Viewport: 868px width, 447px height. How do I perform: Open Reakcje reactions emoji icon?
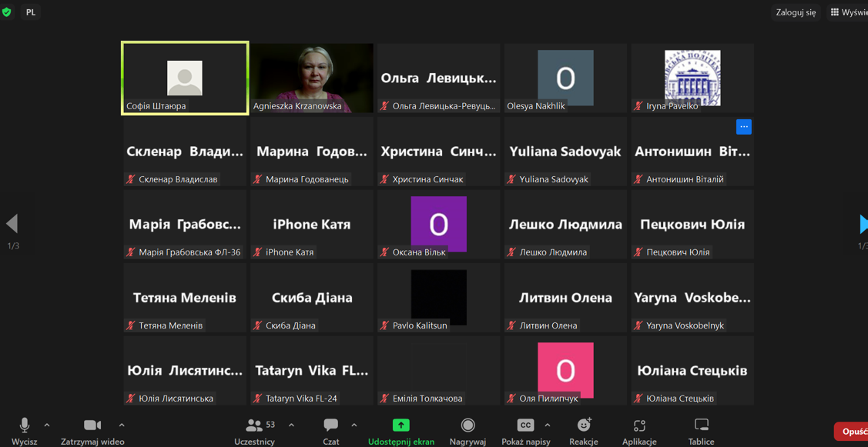click(584, 425)
